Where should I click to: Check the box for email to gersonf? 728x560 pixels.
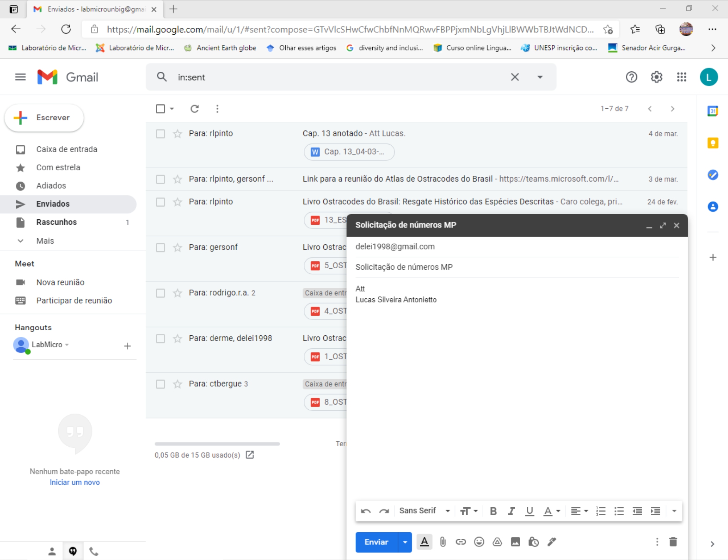[x=160, y=247]
